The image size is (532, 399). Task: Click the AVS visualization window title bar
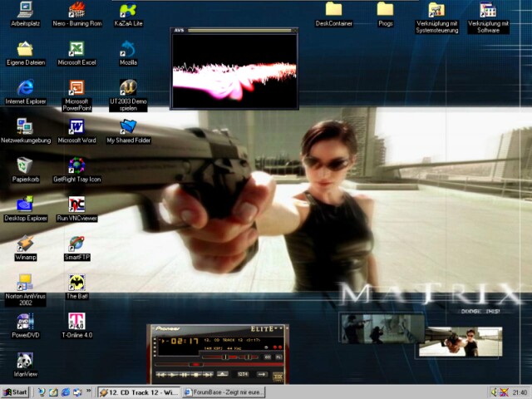coord(234,31)
